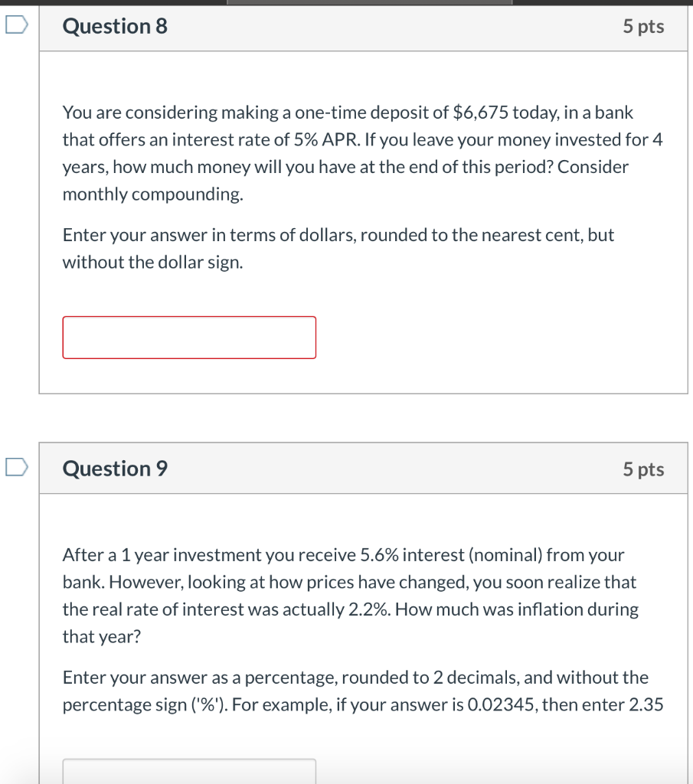Click the Question 8 title bar

365,26
